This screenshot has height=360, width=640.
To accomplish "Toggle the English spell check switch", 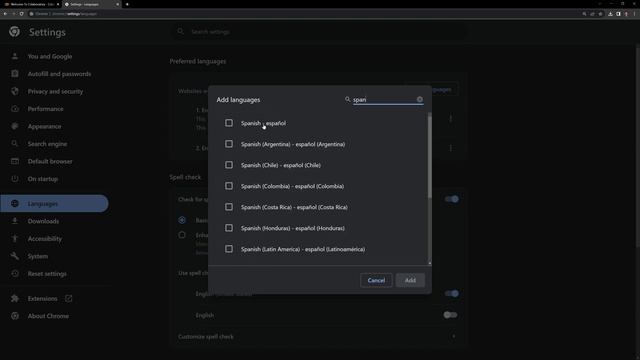I will [451, 315].
